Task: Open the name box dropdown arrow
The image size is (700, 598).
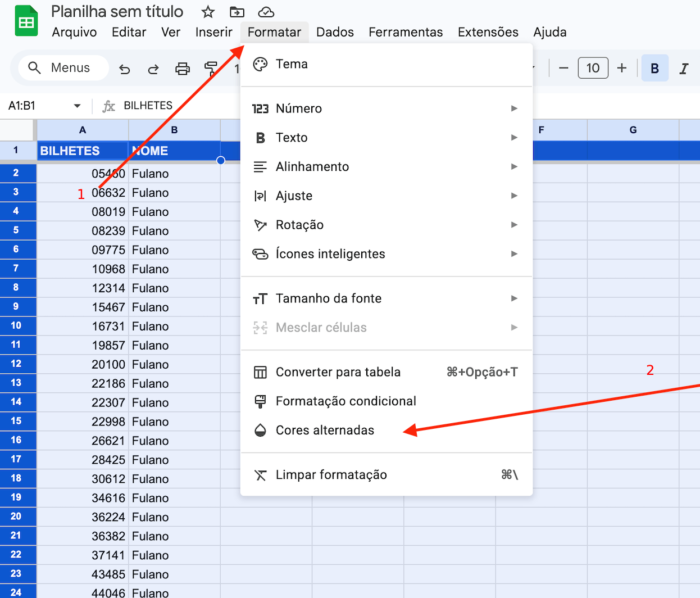Action: [x=77, y=106]
